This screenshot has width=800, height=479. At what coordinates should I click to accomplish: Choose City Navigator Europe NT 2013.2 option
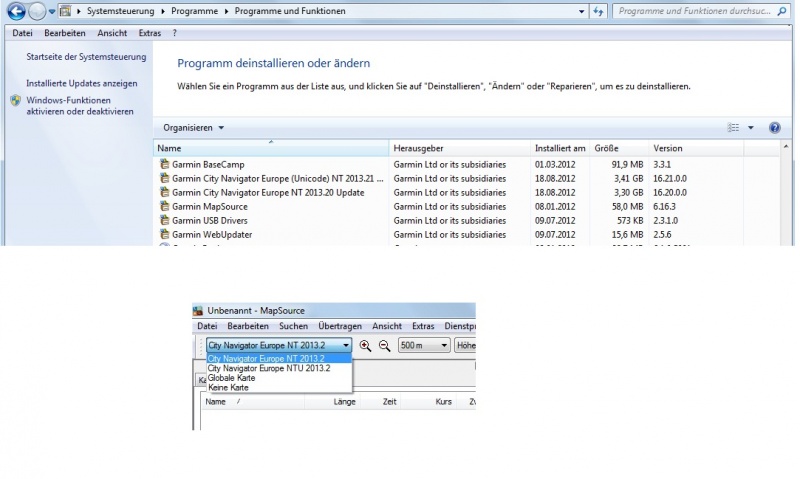click(279, 359)
